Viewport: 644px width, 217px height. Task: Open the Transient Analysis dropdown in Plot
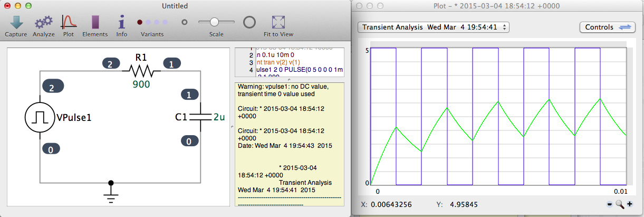(433, 27)
